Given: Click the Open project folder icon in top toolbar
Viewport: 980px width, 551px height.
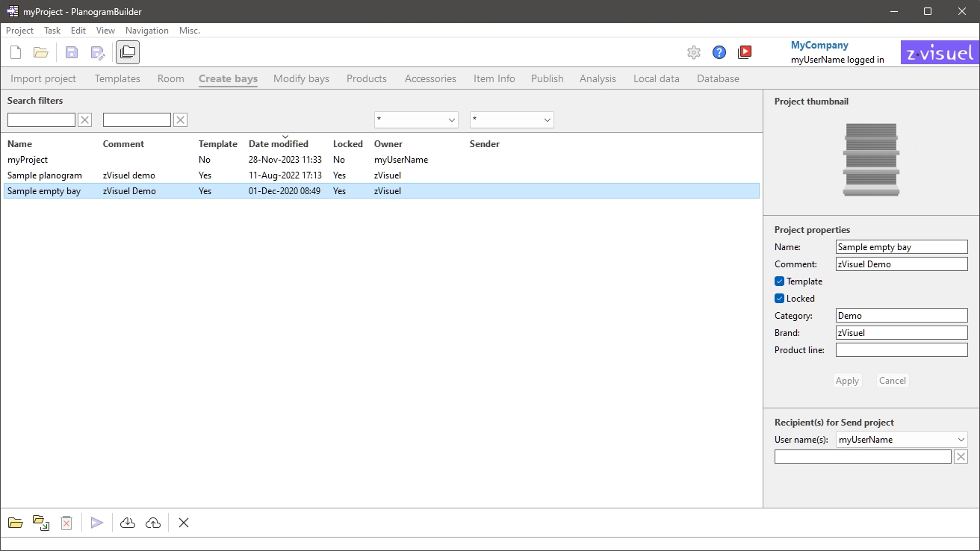Looking at the screenshot, I should pyautogui.click(x=41, y=52).
